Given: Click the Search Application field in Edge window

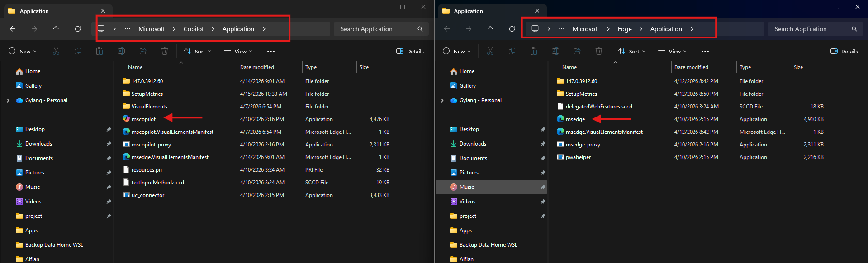Looking at the screenshot, I should [x=810, y=29].
